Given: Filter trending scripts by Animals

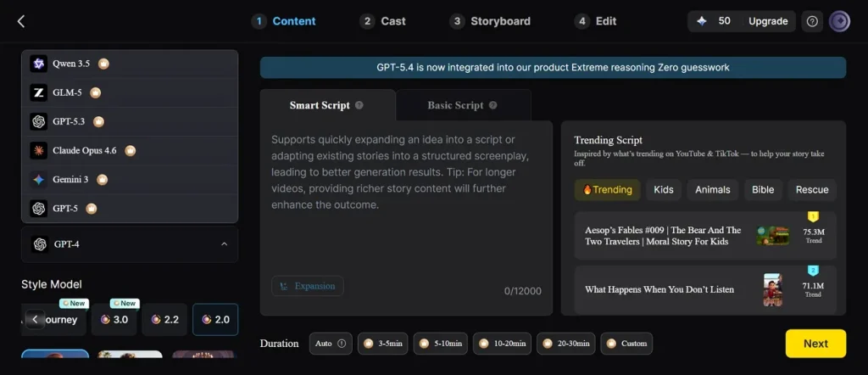Looking at the screenshot, I should (712, 189).
